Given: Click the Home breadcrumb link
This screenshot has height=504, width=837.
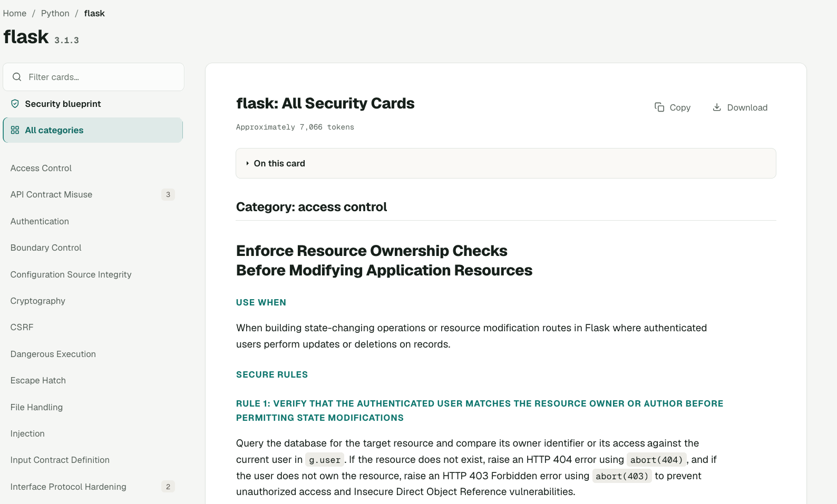Looking at the screenshot, I should pos(15,13).
